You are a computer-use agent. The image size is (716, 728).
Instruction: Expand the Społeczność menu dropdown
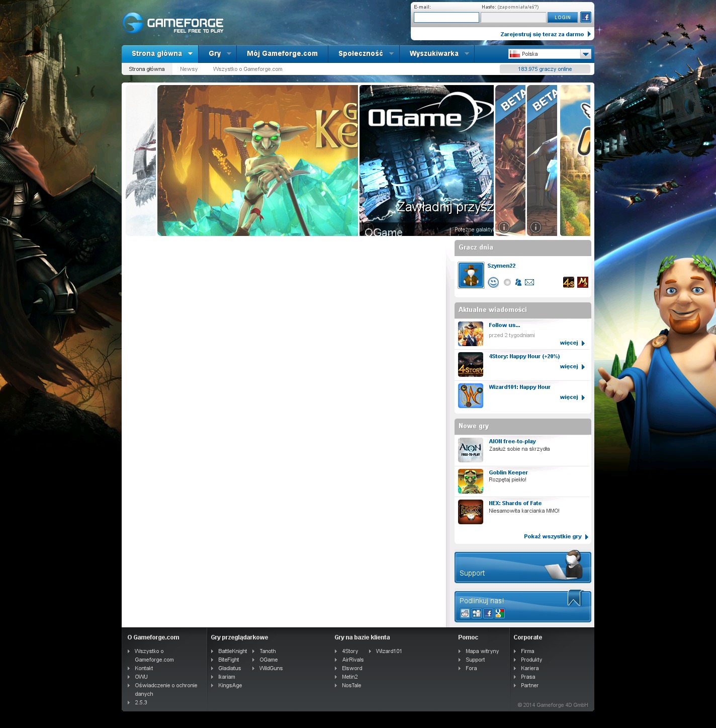click(x=391, y=54)
